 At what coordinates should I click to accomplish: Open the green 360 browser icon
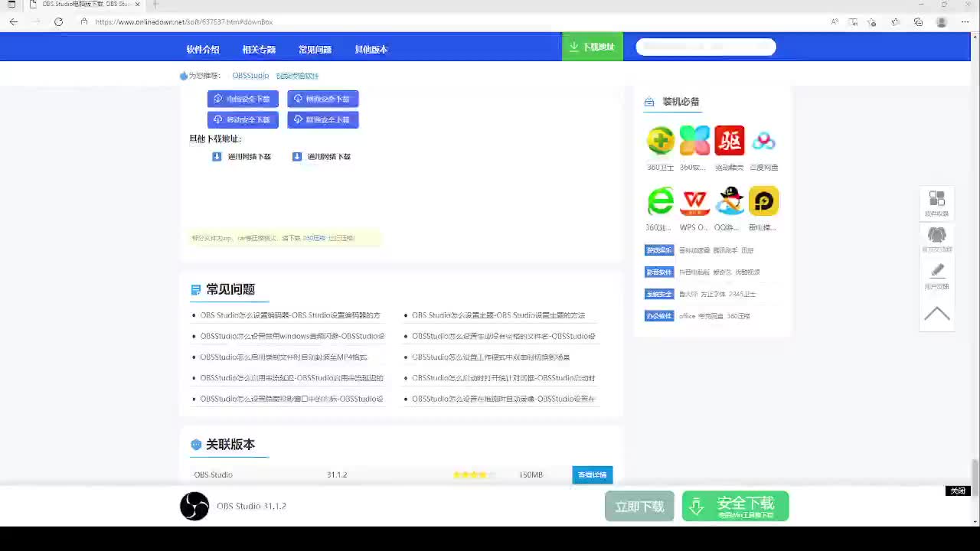pyautogui.click(x=660, y=201)
